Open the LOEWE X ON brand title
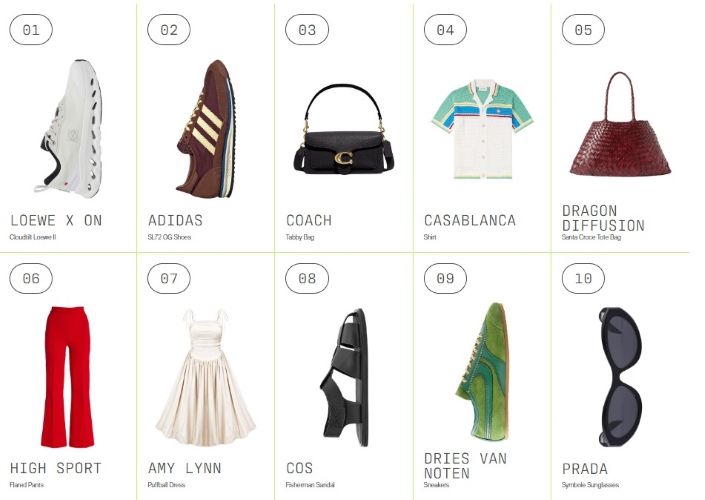Screen dimensions: 705x500 click(56, 220)
